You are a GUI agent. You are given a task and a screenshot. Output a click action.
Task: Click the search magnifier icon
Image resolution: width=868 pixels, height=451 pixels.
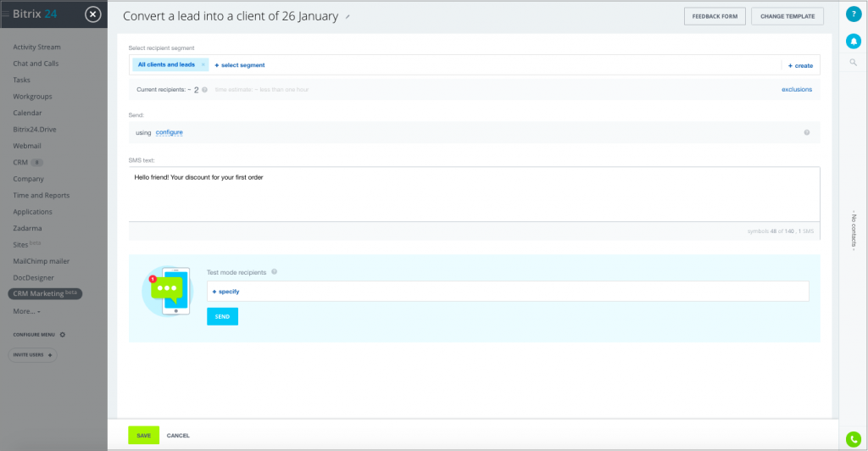[x=853, y=63]
